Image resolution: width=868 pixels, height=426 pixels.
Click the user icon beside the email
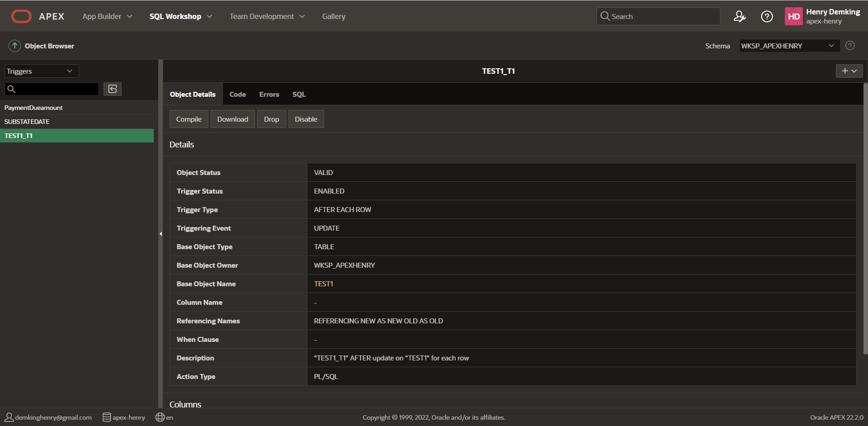[x=9, y=417]
